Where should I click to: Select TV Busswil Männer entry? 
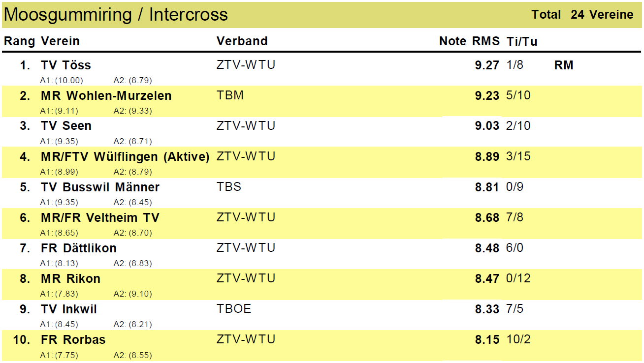[x=100, y=187]
